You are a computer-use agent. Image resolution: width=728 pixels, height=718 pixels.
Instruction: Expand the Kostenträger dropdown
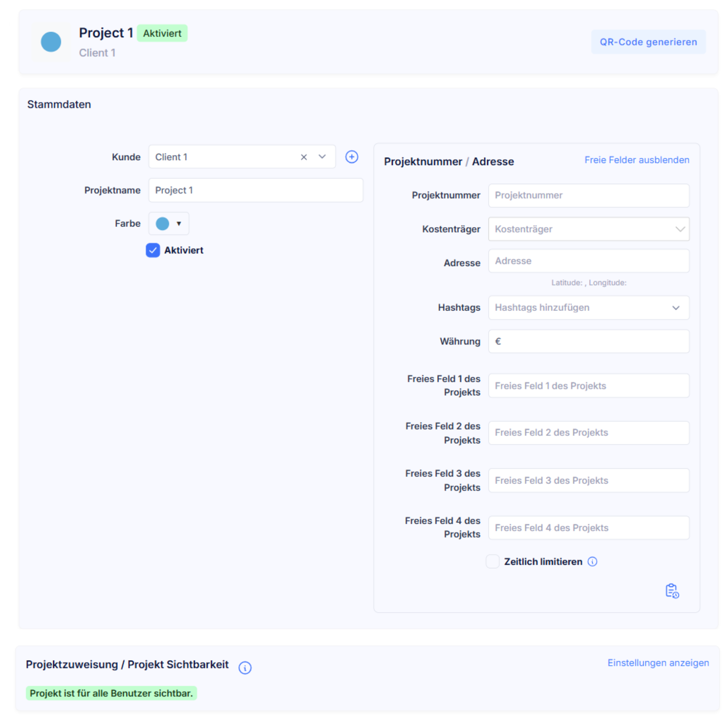(589, 229)
